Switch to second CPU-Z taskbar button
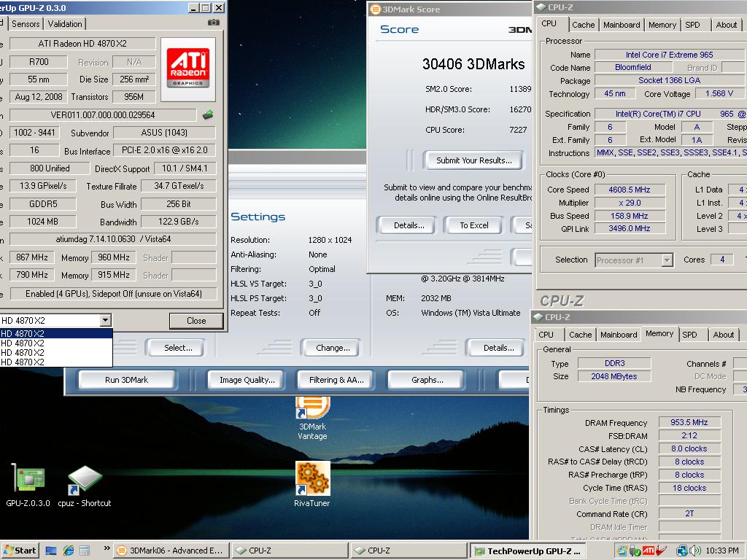The image size is (747, 560). tap(409, 551)
